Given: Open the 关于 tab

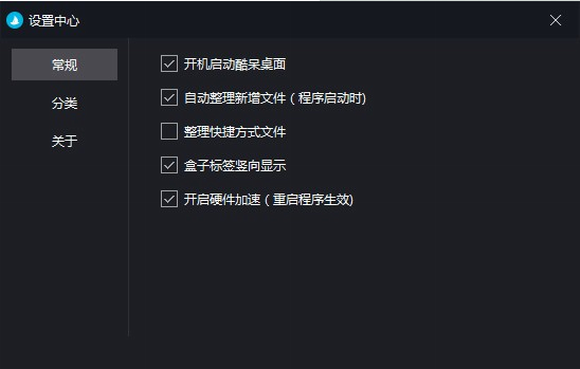Looking at the screenshot, I should point(64,141).
